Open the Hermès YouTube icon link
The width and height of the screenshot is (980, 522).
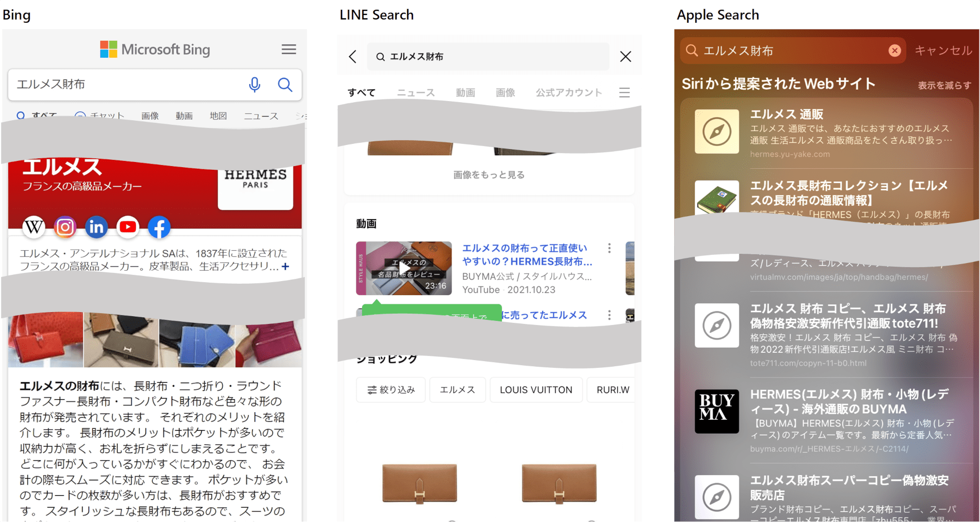point(128,227)
